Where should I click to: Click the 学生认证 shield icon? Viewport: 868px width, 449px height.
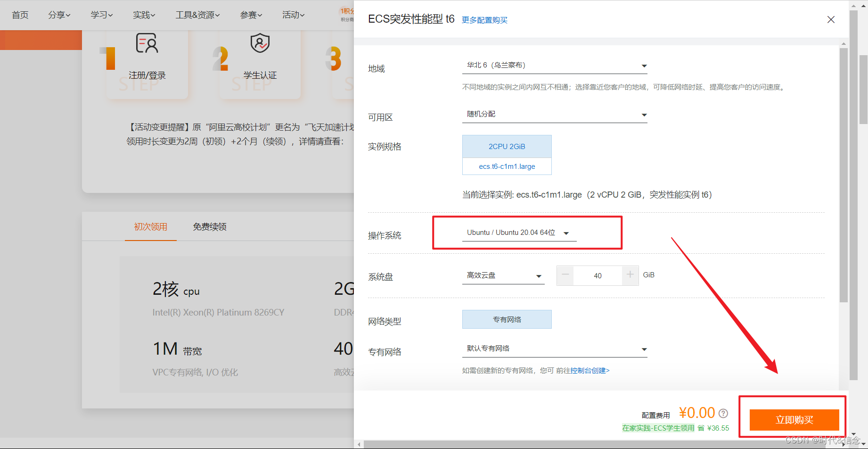(x=260, y=43)
